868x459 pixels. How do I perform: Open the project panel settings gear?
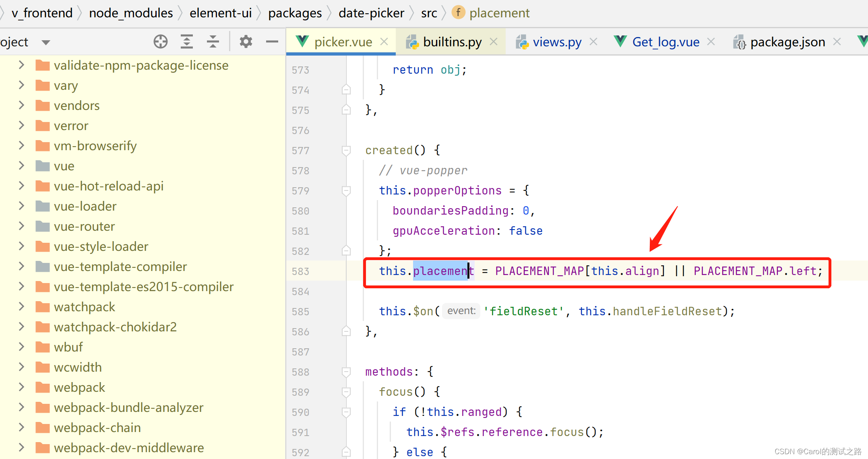[x=246, y=41]
